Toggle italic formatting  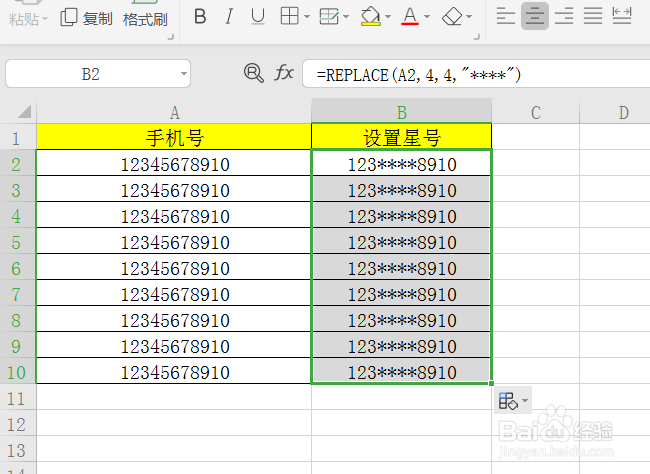[x=228, y=17]
